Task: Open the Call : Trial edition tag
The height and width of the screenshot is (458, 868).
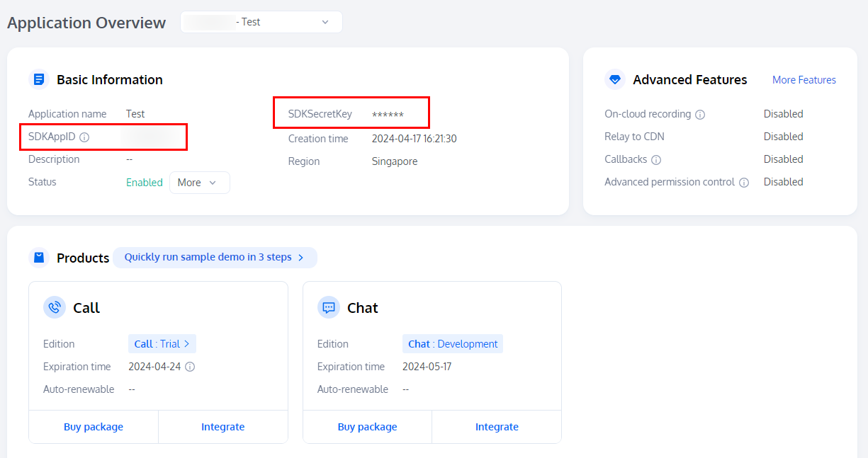Action: pos(162,344)
